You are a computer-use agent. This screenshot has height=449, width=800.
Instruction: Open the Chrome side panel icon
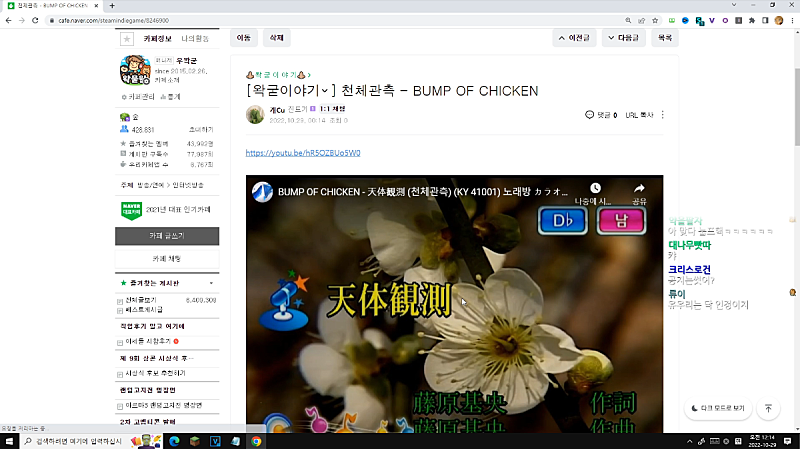(x=765, y=20)
